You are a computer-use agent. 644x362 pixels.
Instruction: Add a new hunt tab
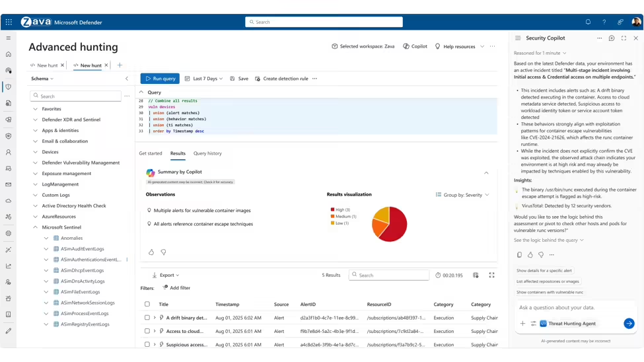point(120,65)
